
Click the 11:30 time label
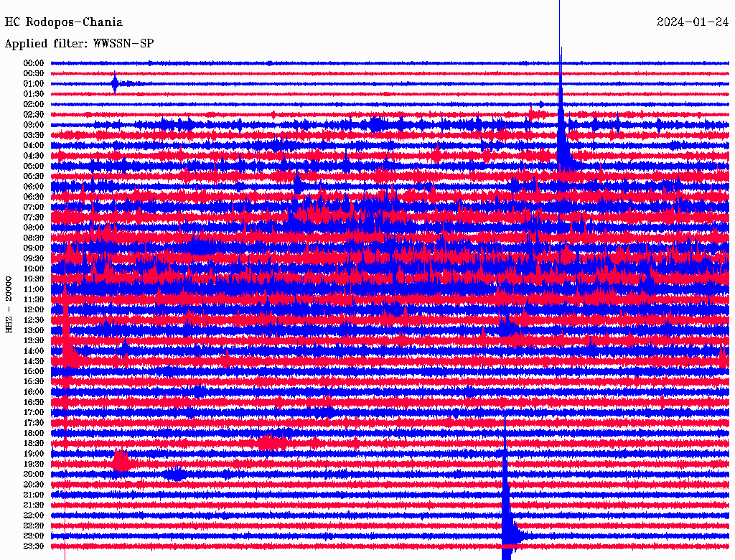coord(34,299)
